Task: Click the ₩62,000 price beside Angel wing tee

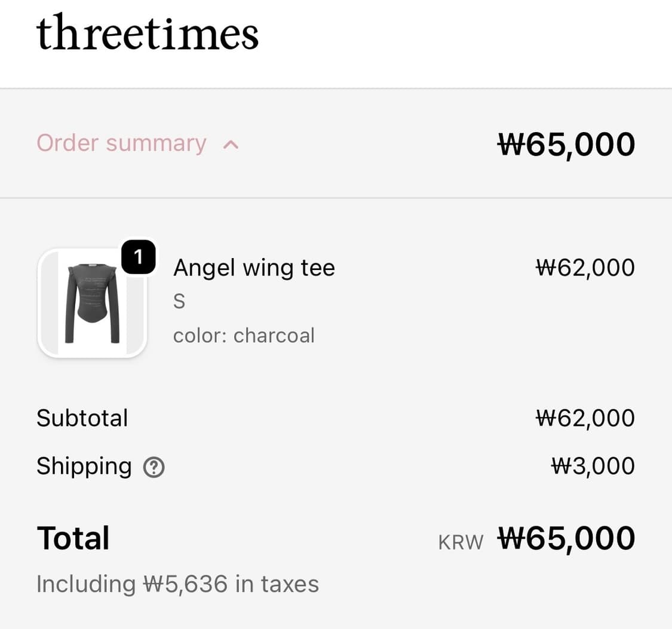Action: click(585, 268)
